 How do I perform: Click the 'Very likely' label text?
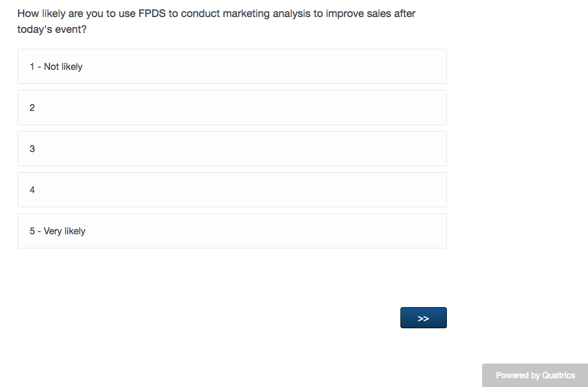(x=65, y=231)
